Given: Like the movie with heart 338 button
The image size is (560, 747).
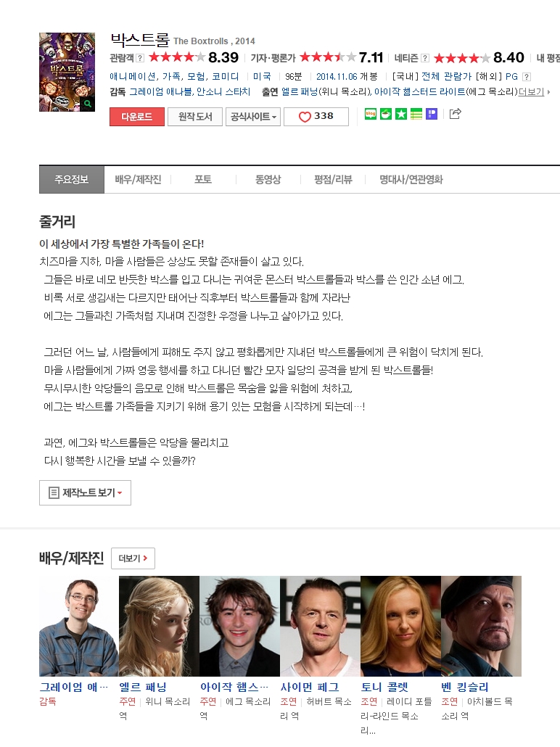Looking at the screenshot, I should click(316, 116).
